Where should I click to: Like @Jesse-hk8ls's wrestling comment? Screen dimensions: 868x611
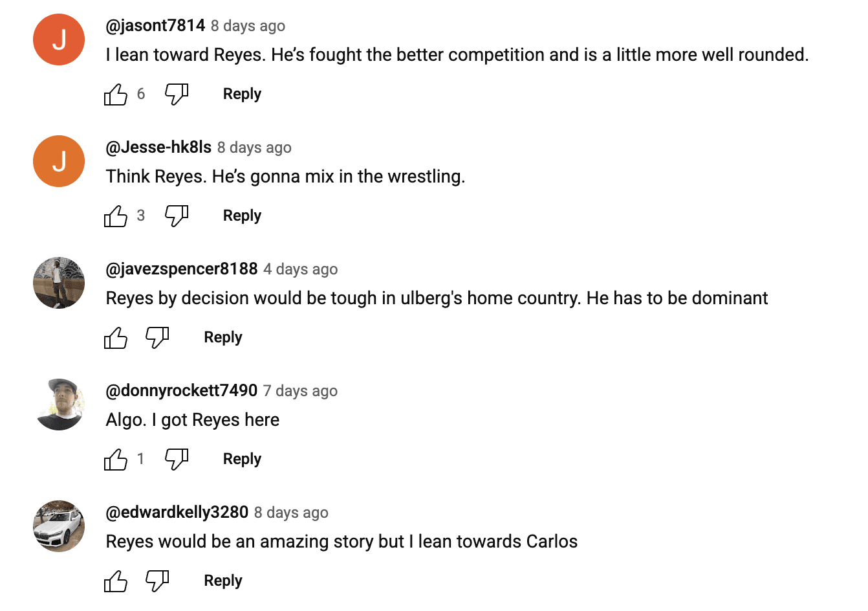click(x=115, y=216)
